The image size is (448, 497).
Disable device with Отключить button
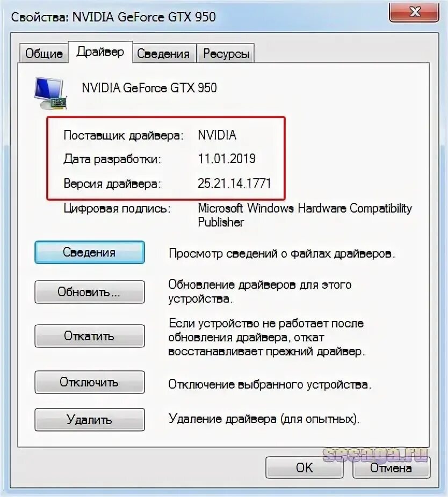coord(90,382)
